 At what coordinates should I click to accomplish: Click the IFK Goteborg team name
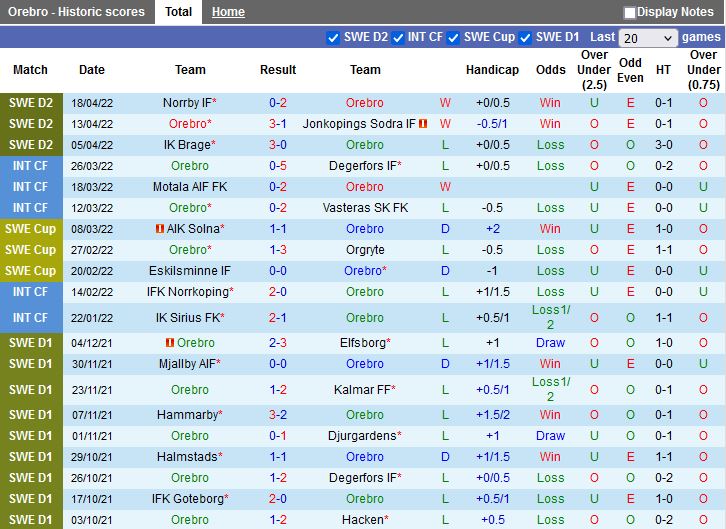(188, 499)
